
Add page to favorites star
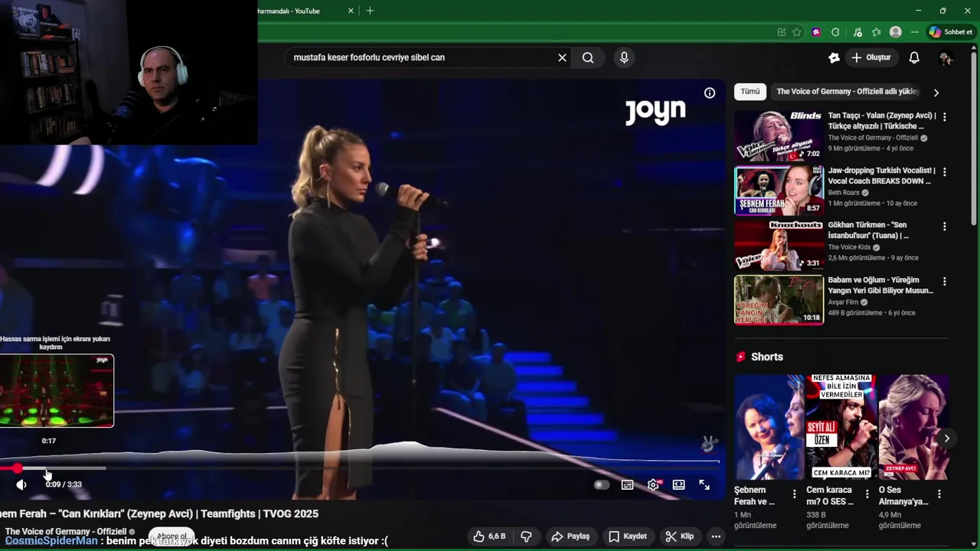[x=797, y=32]
